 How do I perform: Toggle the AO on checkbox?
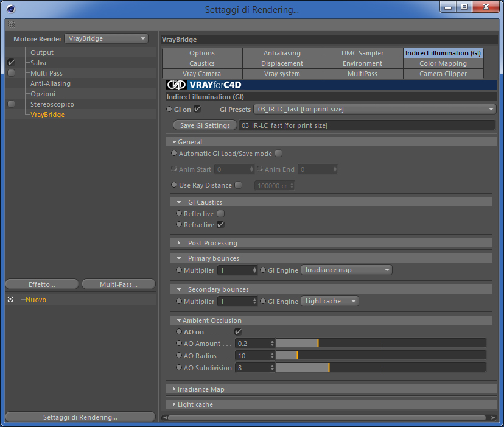[238, 331]
